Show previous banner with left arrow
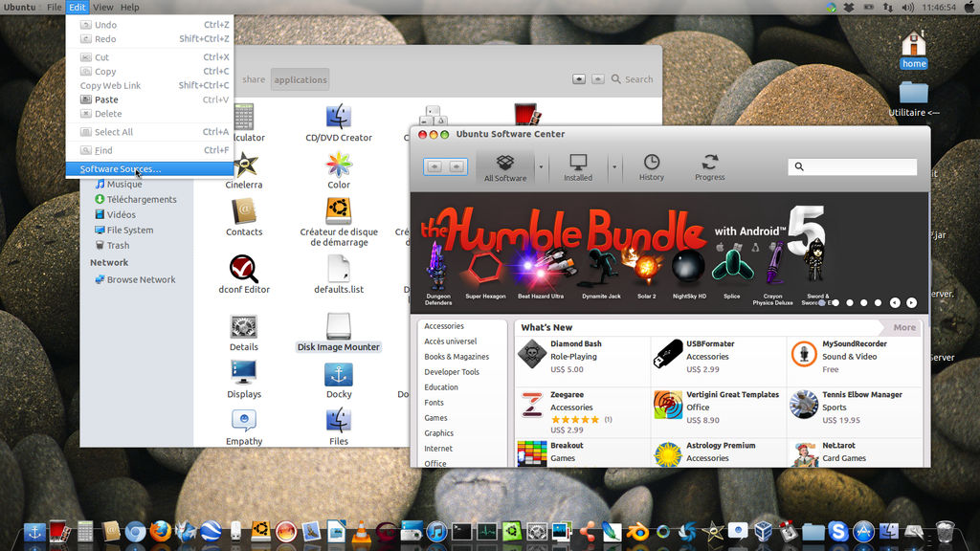This screenshot has width=980, height=551. [x=895, y=303]
